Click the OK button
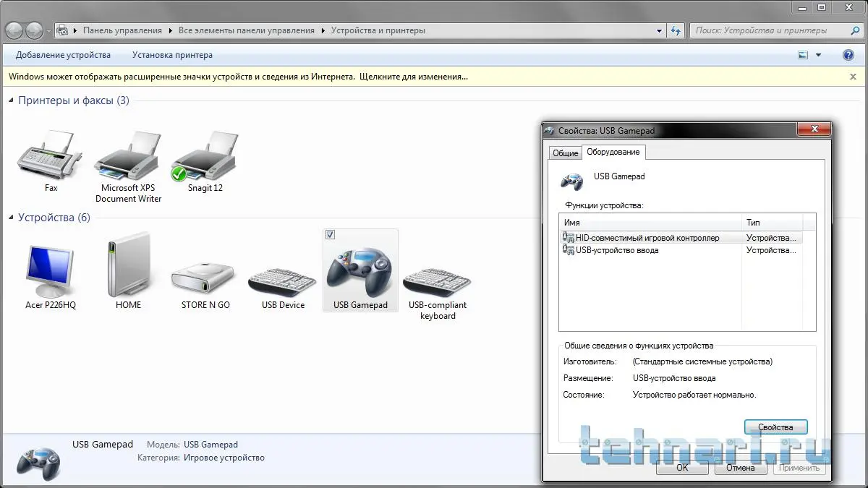This screenshot has height=488, width=868. click(x=682, y=468)
